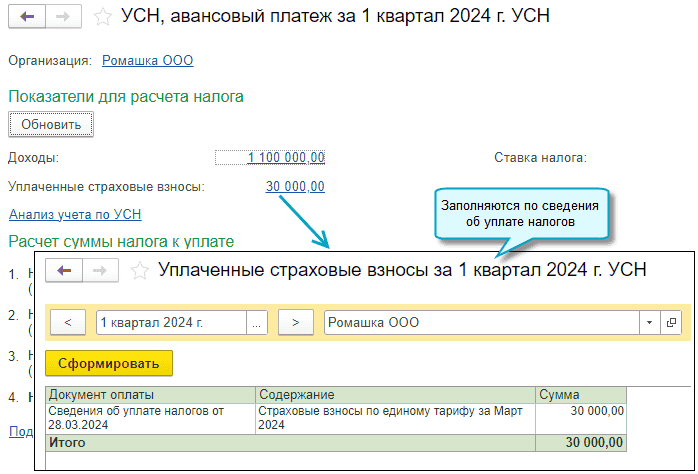This screenshot has width=698, height=474.
Task: Go forward in Уплаченные страховые взносы window
Action: pyautogui.click(x=100, y=271)
